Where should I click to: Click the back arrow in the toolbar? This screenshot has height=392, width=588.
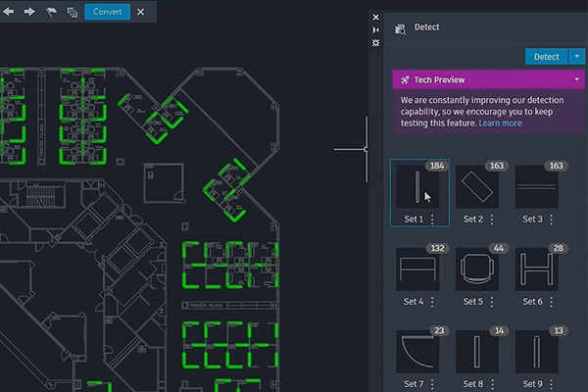click(x=8, y=12)
